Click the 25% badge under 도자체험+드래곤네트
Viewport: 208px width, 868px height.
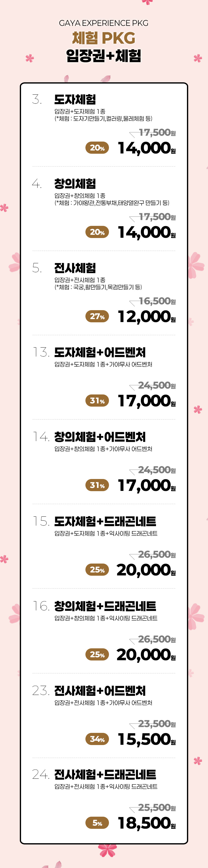(97, 570)
